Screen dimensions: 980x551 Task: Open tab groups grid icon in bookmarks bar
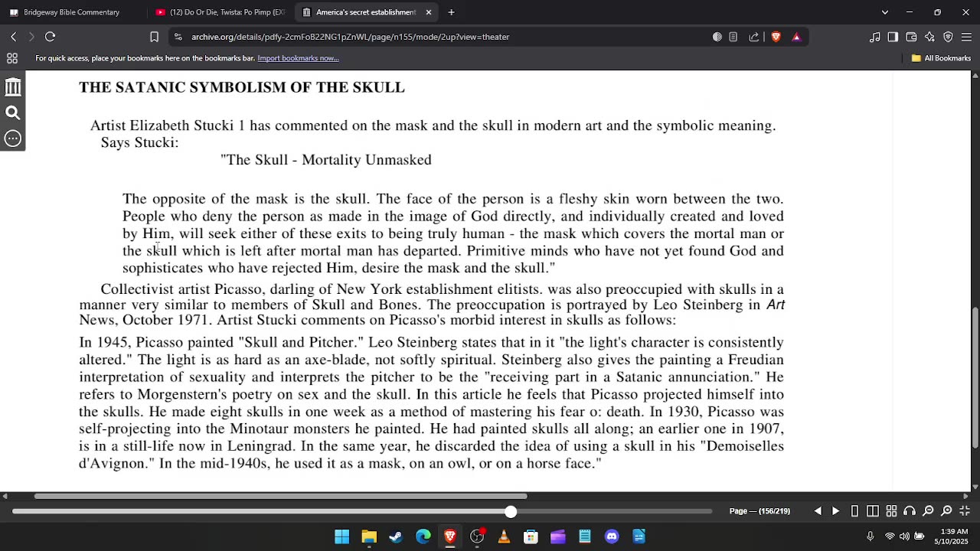click(x=12, y=58)
